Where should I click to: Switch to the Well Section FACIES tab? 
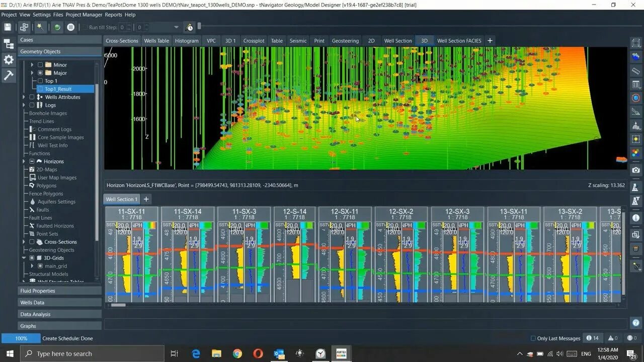459,41
